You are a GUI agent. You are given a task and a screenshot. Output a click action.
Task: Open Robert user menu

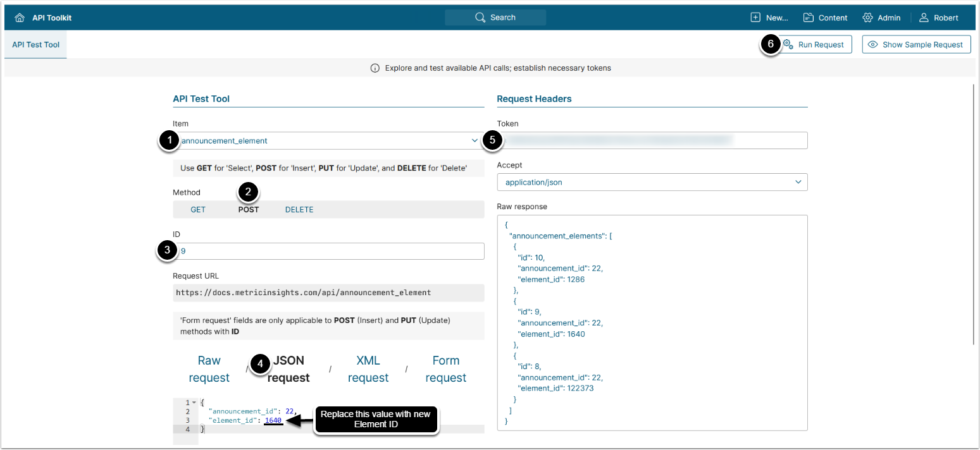[x=940, y=18]
